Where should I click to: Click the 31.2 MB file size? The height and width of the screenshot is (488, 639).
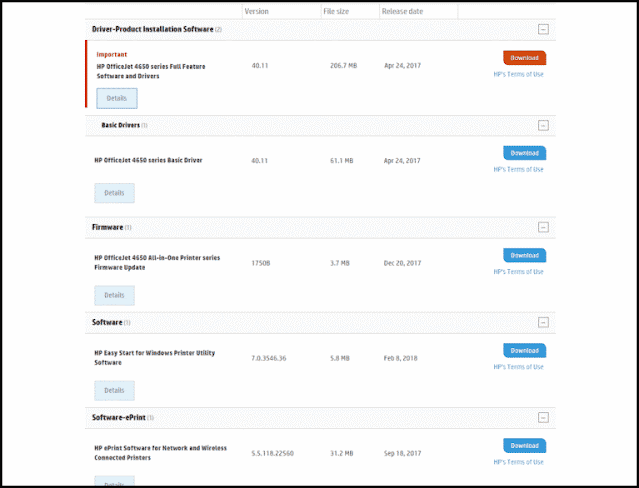click(342, 453)
